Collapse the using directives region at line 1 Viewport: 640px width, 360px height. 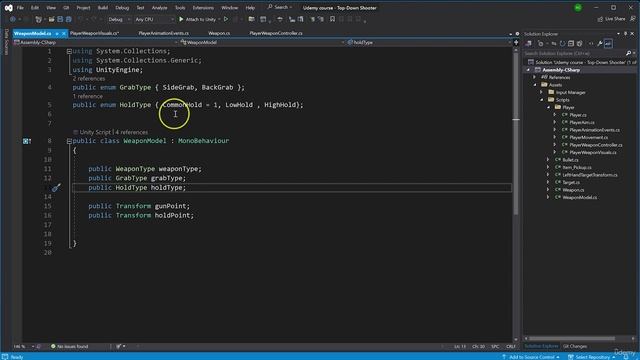click(x=69, y=51)
